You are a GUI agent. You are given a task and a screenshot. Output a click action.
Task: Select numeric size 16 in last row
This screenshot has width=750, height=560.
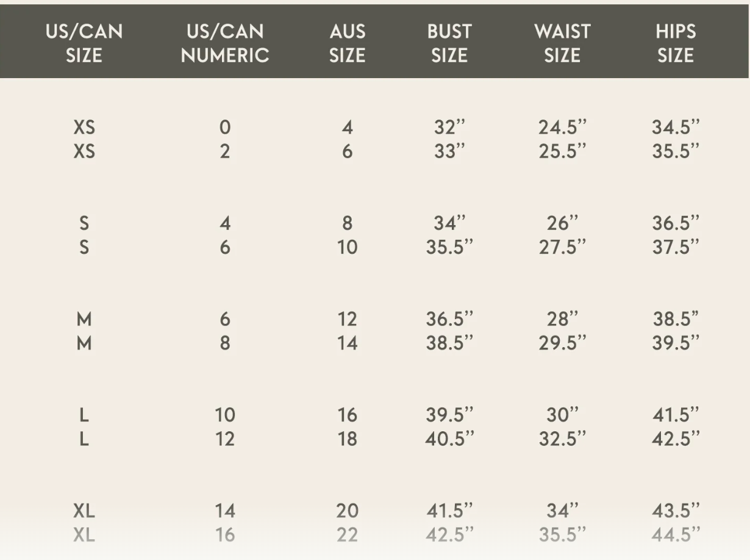225,534
